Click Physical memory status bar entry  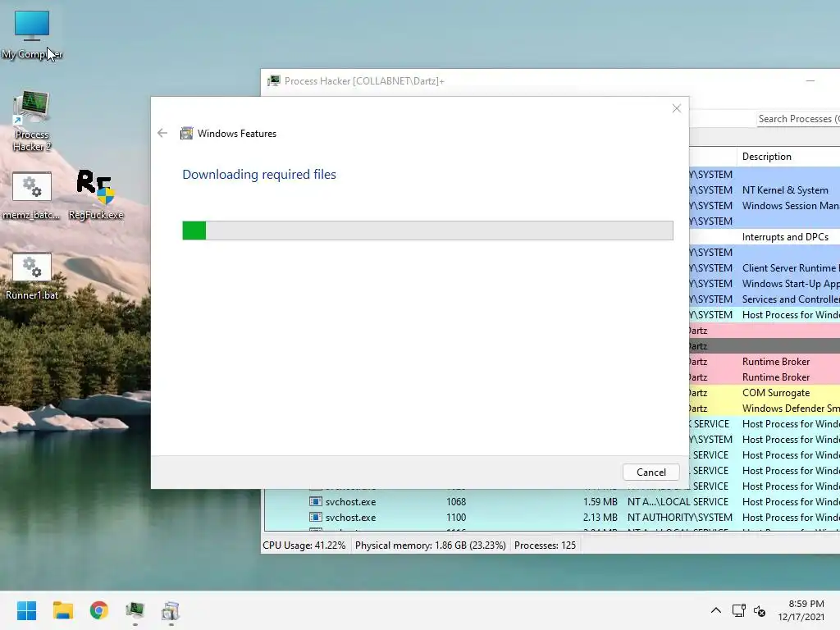pyautogui.click(x=430, y=546)
